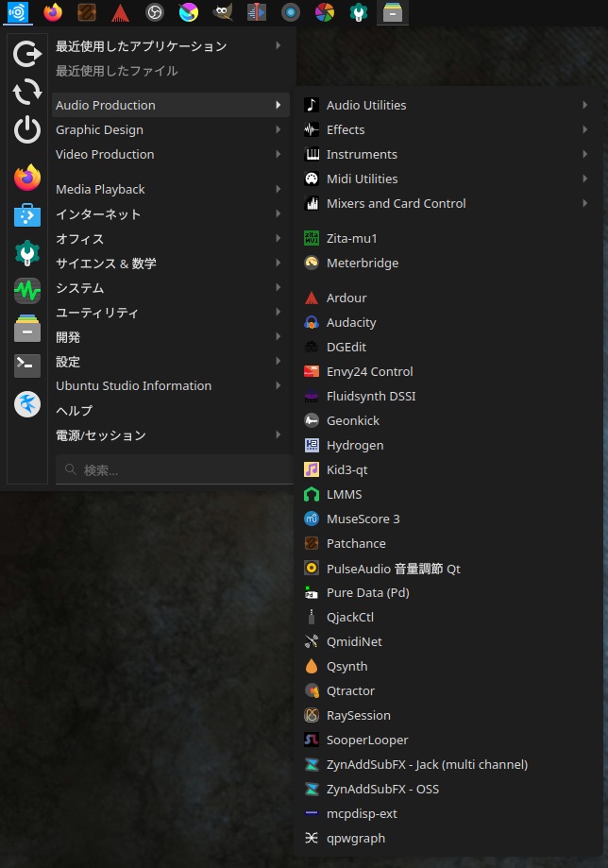Open the サイエンス & 数学 category

coord(170,263)
